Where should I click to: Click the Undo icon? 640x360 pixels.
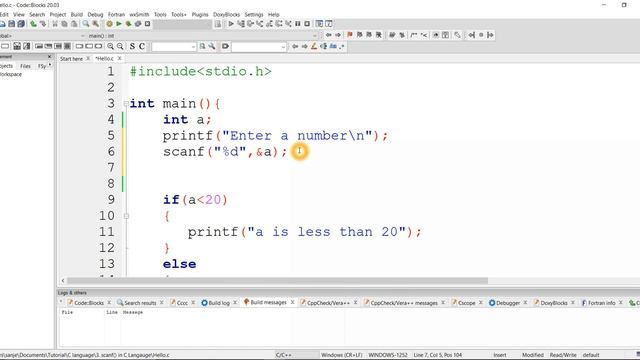click(x=33, y=24)
